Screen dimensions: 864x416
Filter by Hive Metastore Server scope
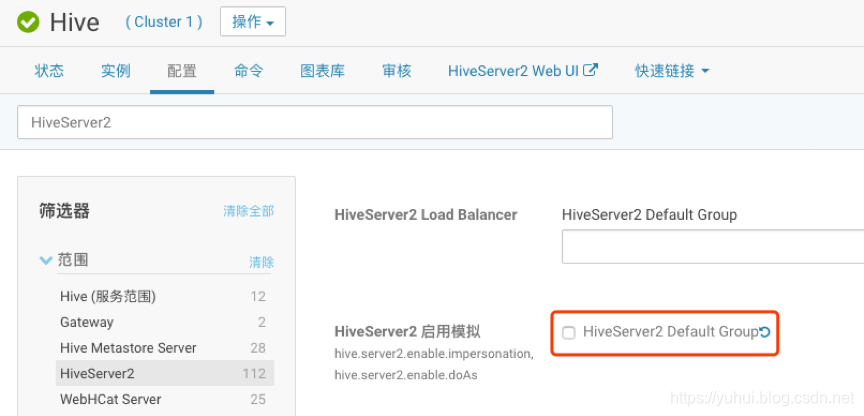tap(163, 348)
